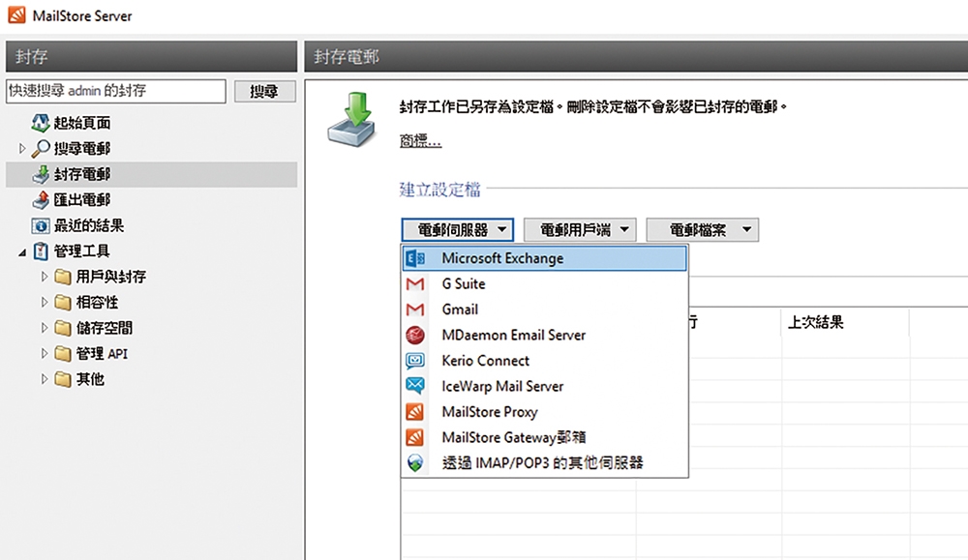Select MailStore Proxy entry

point(544,412)
